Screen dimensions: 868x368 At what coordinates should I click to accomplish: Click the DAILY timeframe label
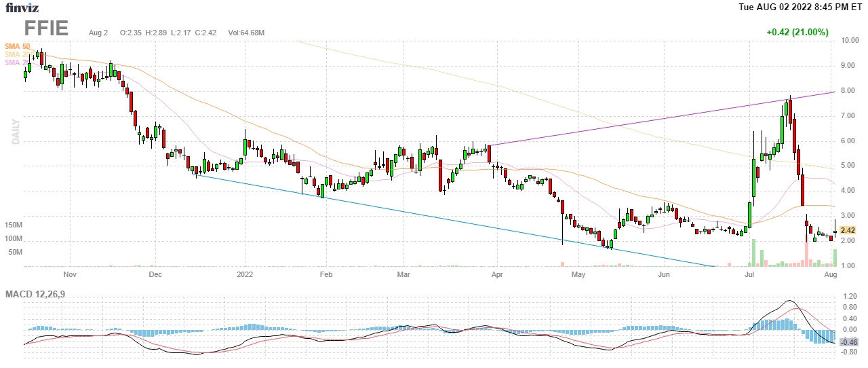pos(15,132)
